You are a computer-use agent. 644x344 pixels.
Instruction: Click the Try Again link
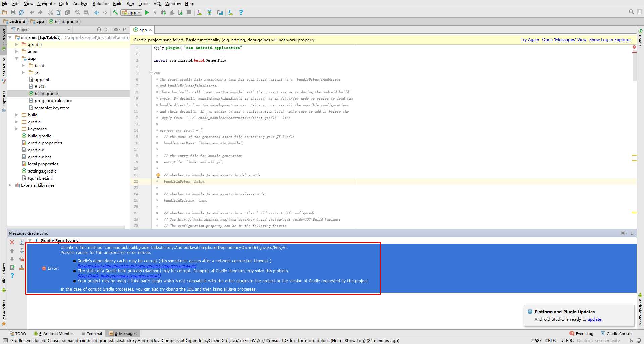click(530, 40)
